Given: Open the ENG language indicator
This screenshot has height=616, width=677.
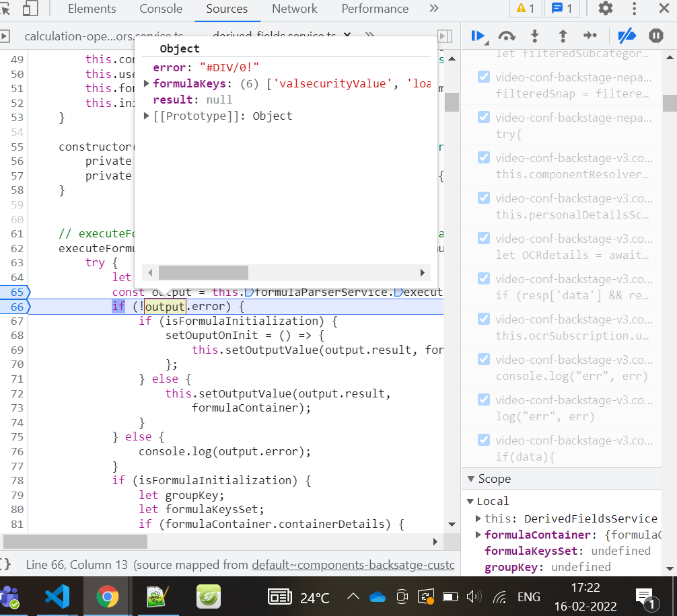Looking at the screenshot, I should (x=528, y=597).
